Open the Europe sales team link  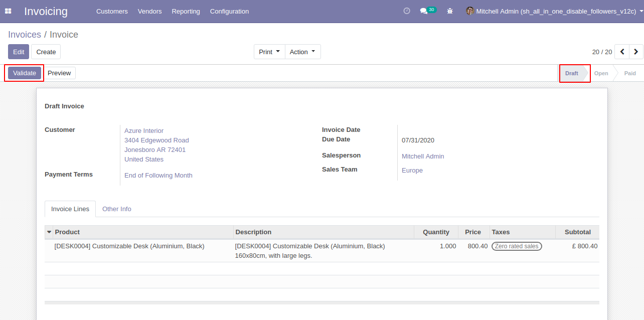coord(412,171)
